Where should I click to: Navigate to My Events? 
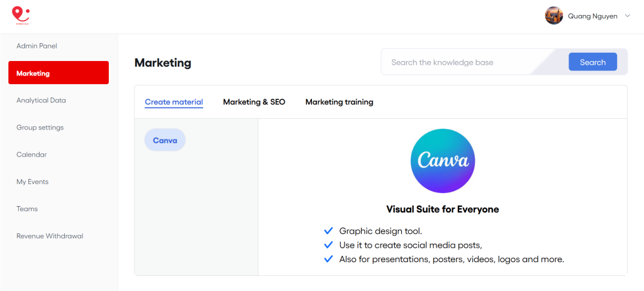32,182
